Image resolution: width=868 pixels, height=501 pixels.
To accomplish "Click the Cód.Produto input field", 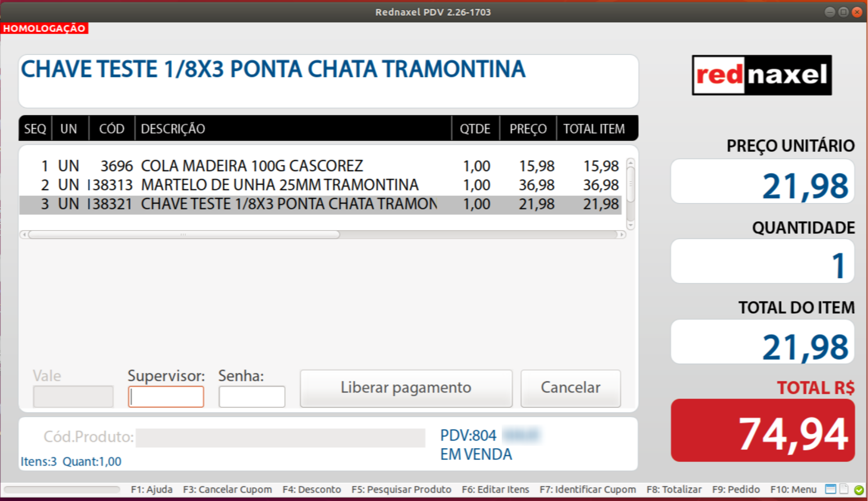I will tap(281, 437).
